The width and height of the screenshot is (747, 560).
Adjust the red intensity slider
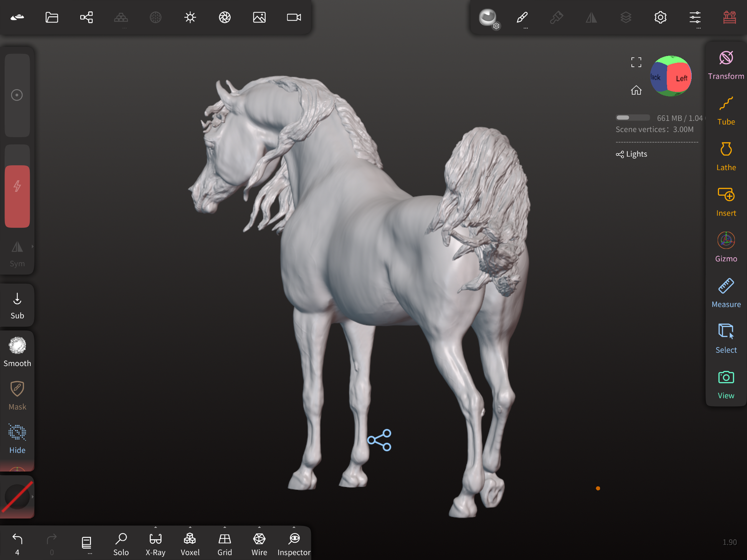click(x=17, y=196)
